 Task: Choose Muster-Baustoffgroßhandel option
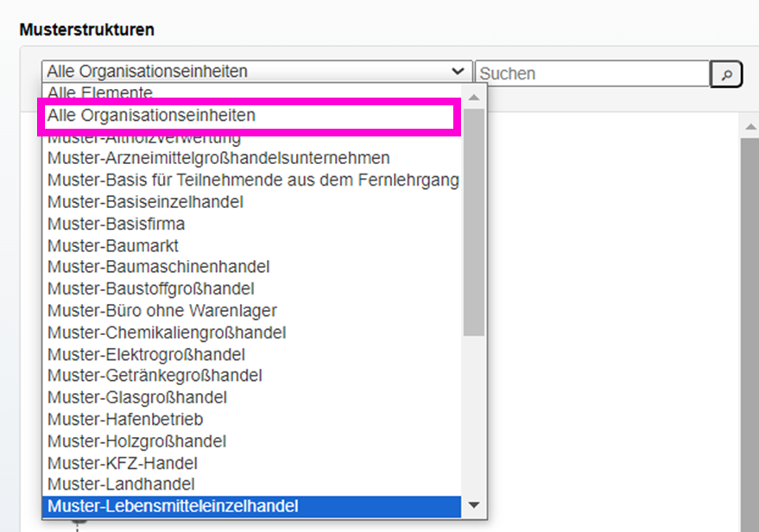pos(150,288)
